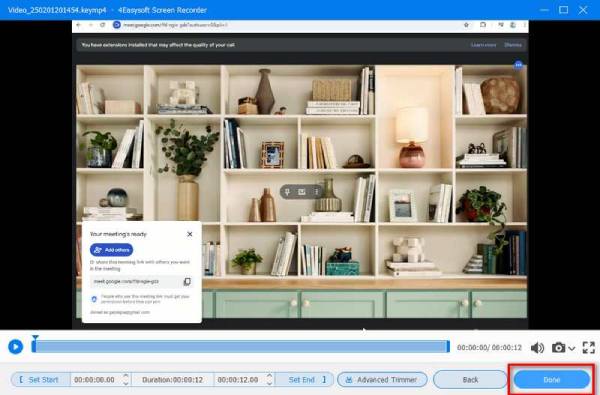600x395 pixels.
Task: Click the Duration 00:00:12 text
Action: coord(172,380)
